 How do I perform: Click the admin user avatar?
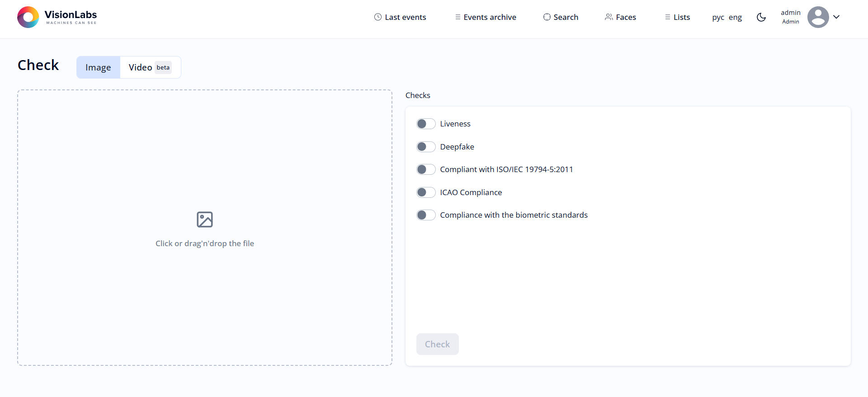818,17
